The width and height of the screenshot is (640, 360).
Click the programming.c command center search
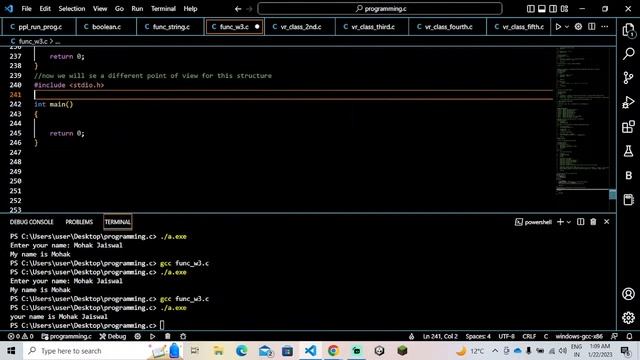[380, 9]
